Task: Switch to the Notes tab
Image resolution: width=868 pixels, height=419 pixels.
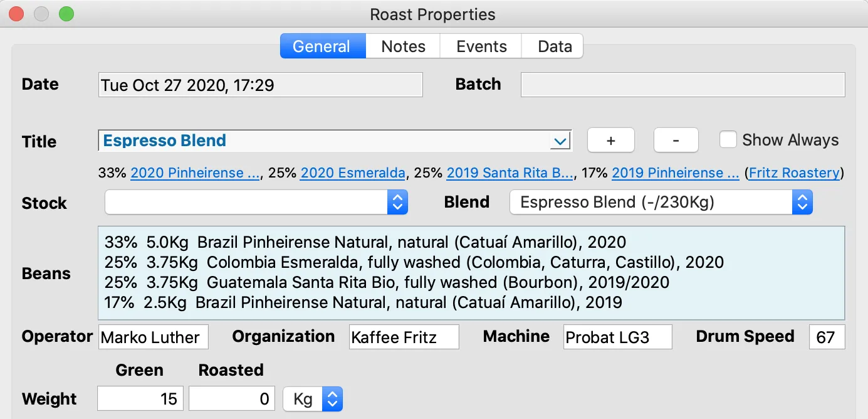Action: 403,46
